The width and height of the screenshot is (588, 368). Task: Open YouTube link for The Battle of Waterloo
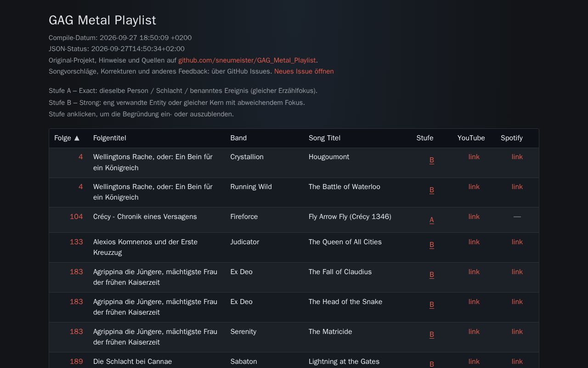pos(474,187)
